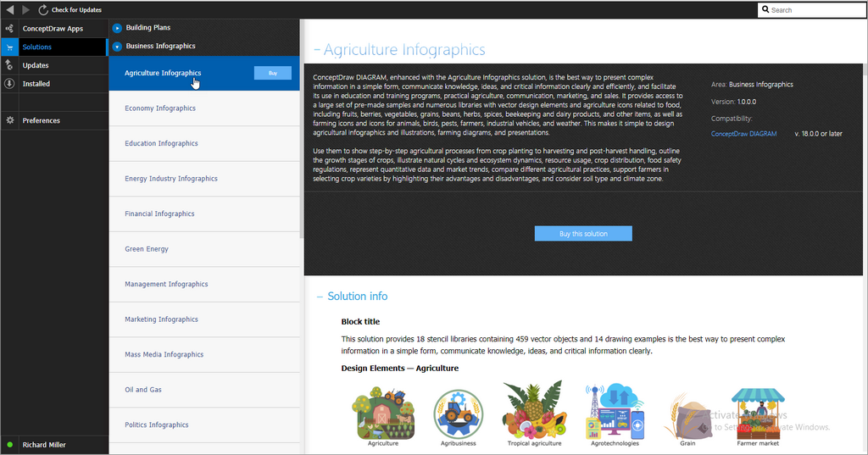Open the Preferences menu item
868x455 pixels.
point(41,120)
